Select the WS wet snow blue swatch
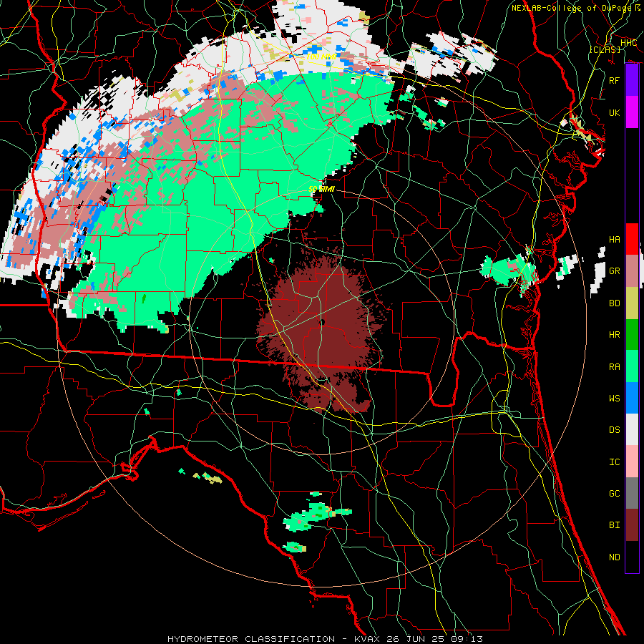644x644 pixels. click(x=632, y=398)
